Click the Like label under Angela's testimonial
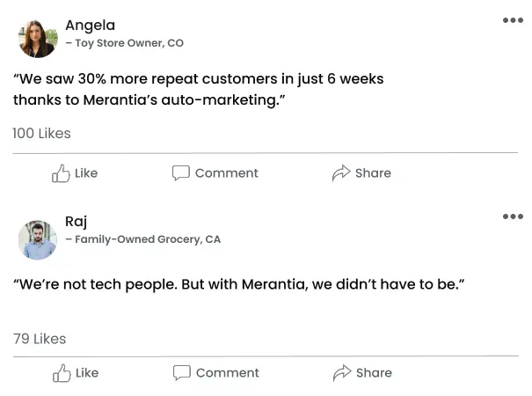Viewport: 532px width, 396px height. click(x=86, y=173)
